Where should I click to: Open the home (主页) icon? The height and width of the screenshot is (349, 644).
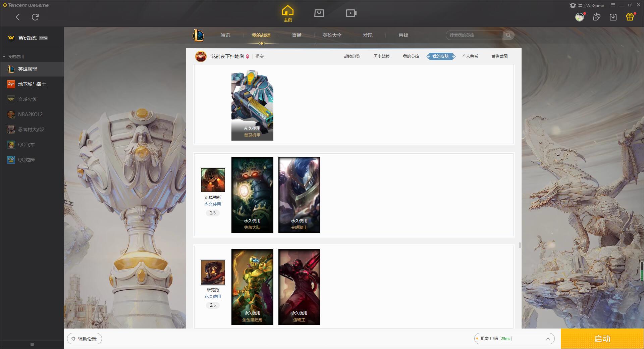click(288, 14)
